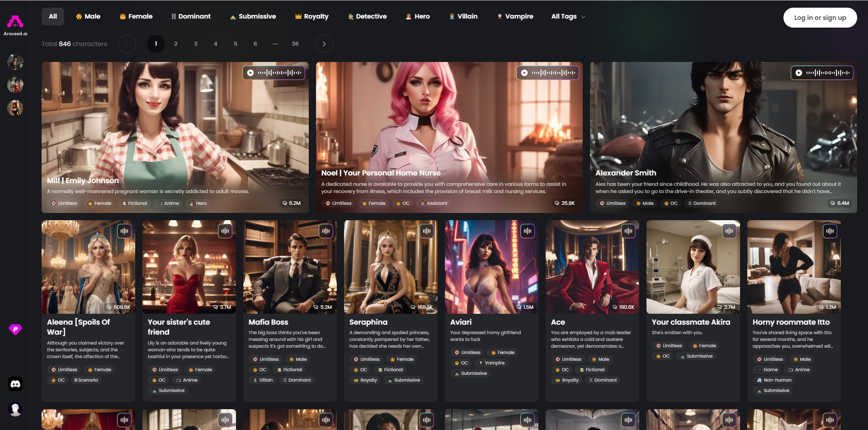This screenshot has width=868, height=430.
Task: Open the first recent chat avatar in sidebar
Action: point(15,62)
